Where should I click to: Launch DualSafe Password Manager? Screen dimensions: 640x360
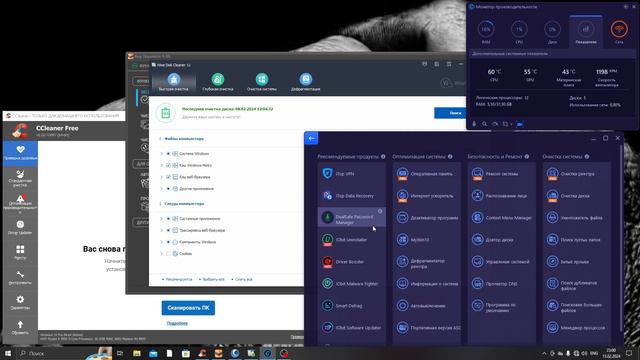351,218
